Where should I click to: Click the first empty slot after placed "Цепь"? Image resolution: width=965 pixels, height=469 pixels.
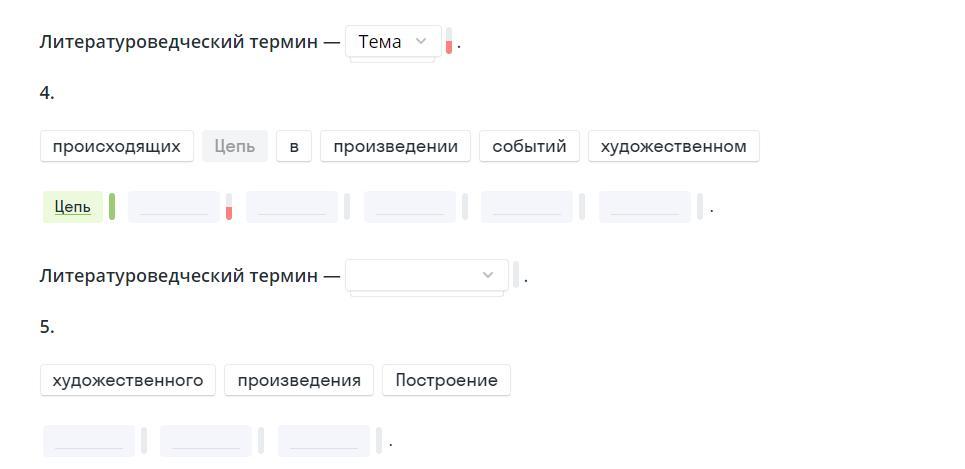pyautogui.click(x=174, y=207)
